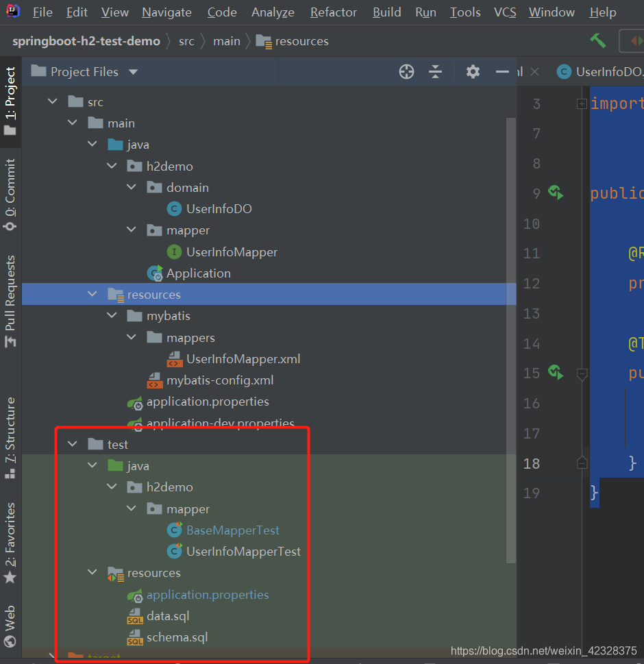Collapse the main folder
This screenshot has width=644, height=664.
tap(73, 123)
